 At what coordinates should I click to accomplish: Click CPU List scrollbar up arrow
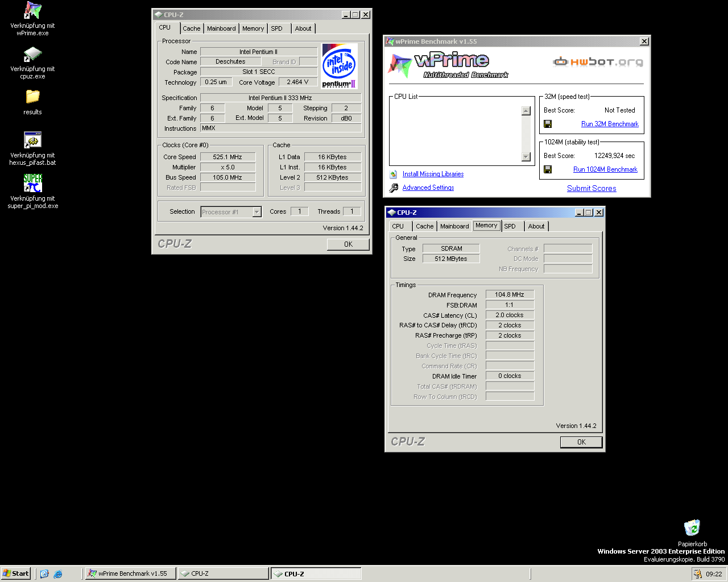click(x=526, y=111)
